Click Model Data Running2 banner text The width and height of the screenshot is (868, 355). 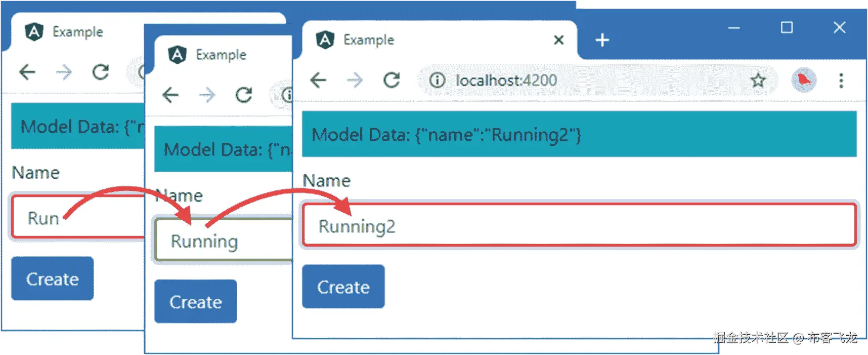[446, 135]
